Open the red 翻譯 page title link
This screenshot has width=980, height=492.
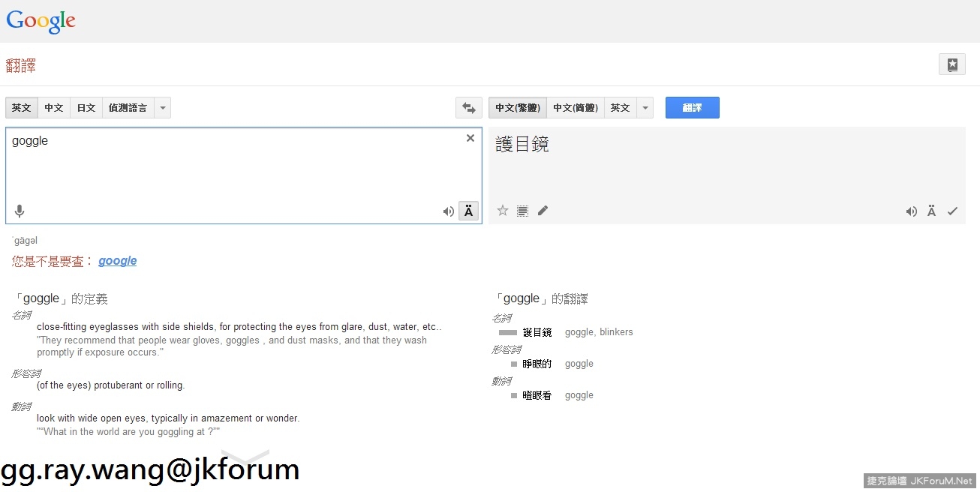tap(21, 66)
